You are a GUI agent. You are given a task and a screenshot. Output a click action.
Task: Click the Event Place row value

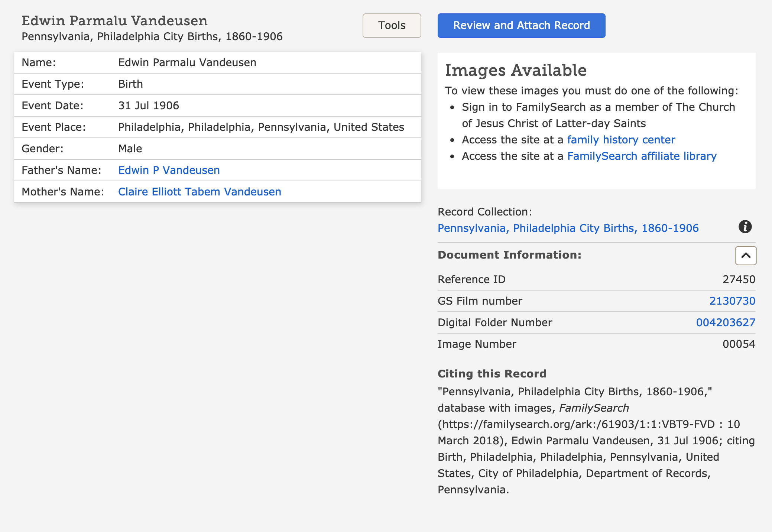pos(261,127)
